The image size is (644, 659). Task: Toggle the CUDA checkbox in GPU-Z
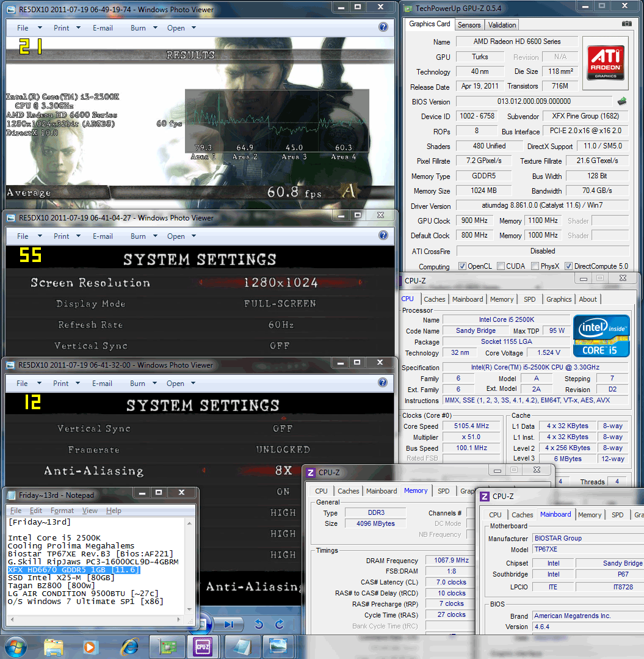501,266
